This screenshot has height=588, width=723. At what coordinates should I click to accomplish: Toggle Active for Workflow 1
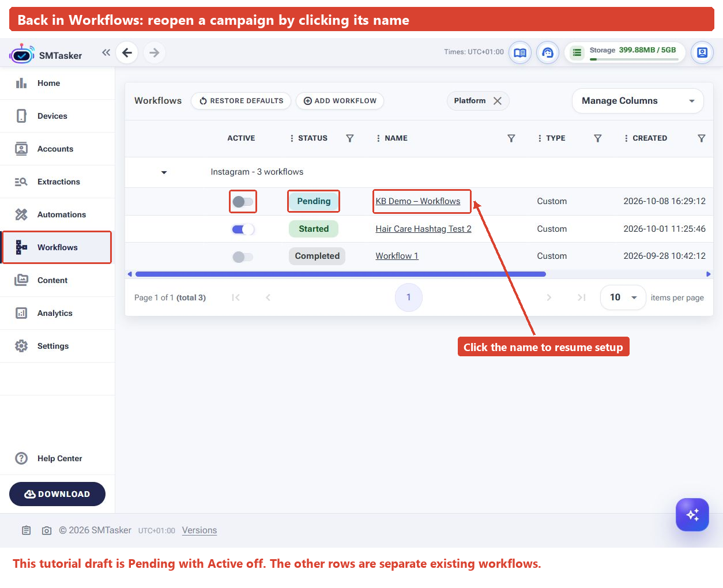(x=243, y=257)
